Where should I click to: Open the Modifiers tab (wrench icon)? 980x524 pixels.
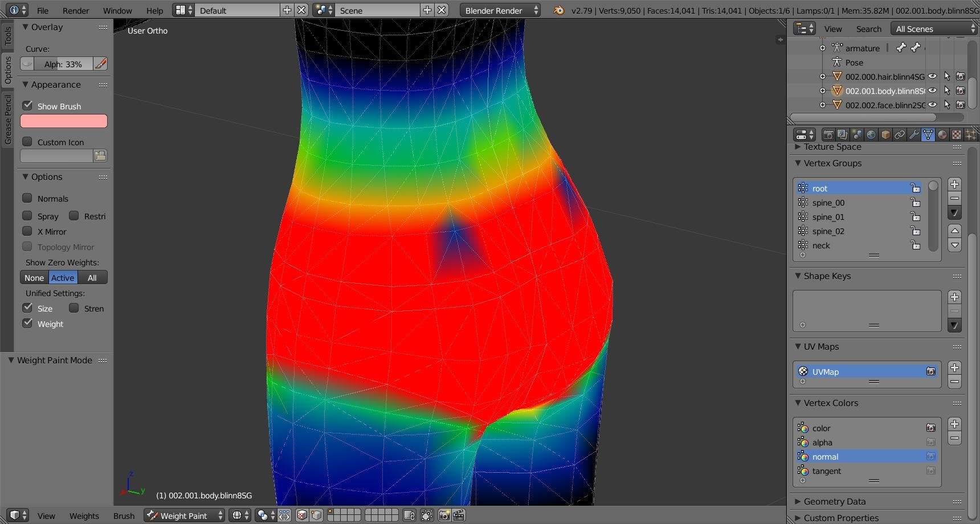pyautogui.click(x=914, y=135)
